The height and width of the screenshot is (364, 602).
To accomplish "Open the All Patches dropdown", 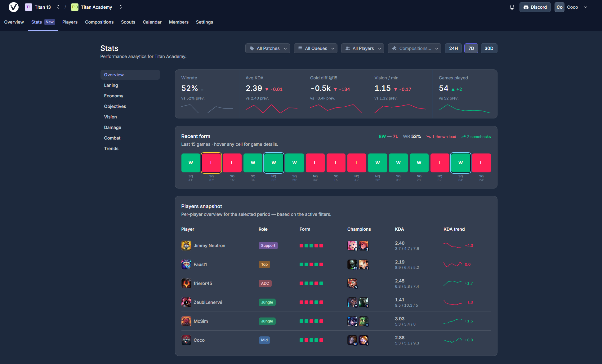I will point(268,48).
